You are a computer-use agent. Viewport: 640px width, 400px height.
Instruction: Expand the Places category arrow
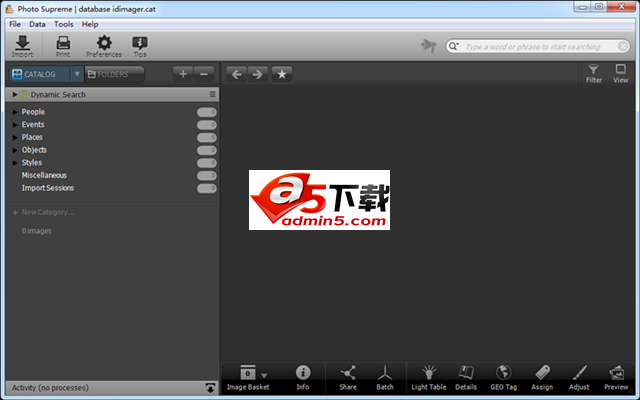15,137
